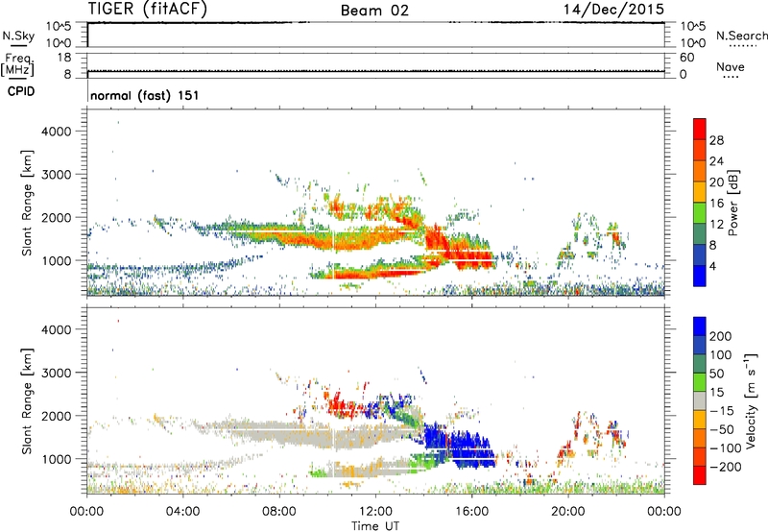Image resolution: width=768 pixels, height=532 pixels.
Task: Click the gray segment of Velocity colorbar
Action: (700, 400)
